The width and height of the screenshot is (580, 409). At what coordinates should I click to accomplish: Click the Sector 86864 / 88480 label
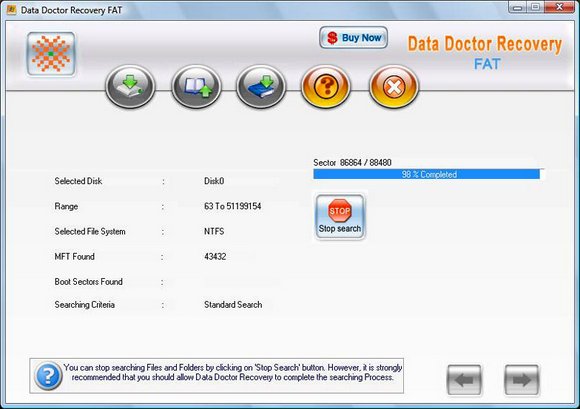coord(352,163)
